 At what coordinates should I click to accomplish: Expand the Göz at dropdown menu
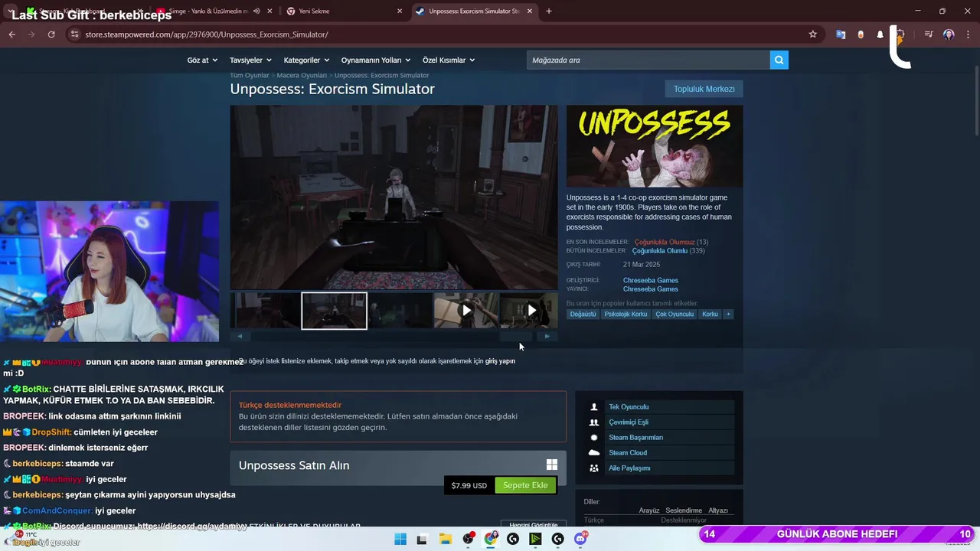pyautogui.click(x=202, y=60)
